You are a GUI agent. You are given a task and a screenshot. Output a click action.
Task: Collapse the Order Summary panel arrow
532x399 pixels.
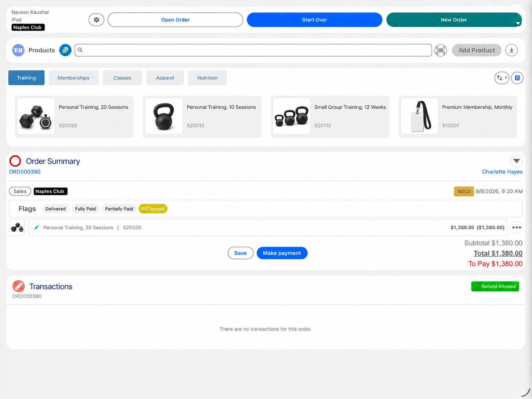pos(517,161)
